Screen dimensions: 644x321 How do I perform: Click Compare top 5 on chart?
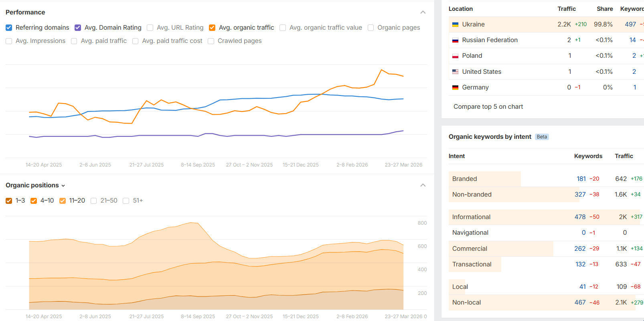[488, 107]
